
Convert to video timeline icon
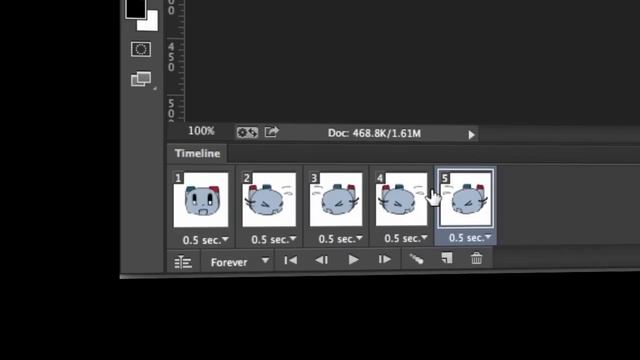point(183,262)
